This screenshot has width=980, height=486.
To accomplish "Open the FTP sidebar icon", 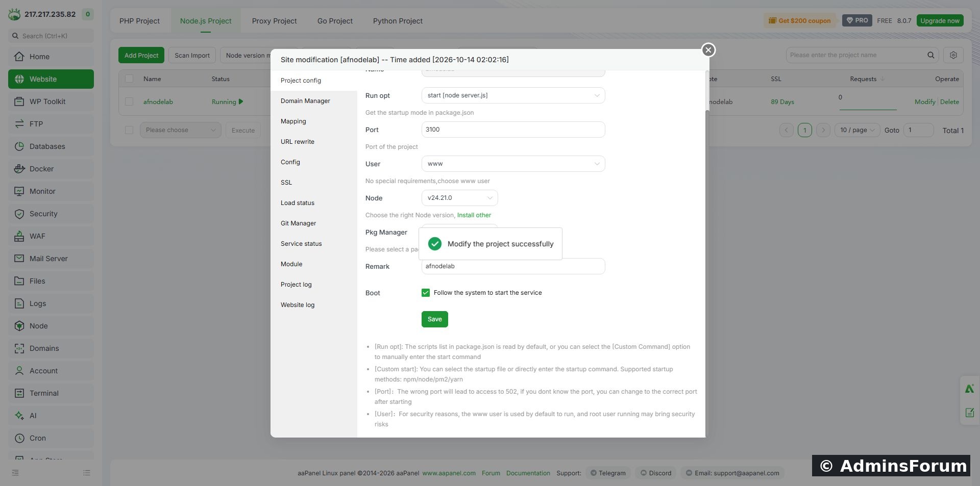I will point(19,124).
